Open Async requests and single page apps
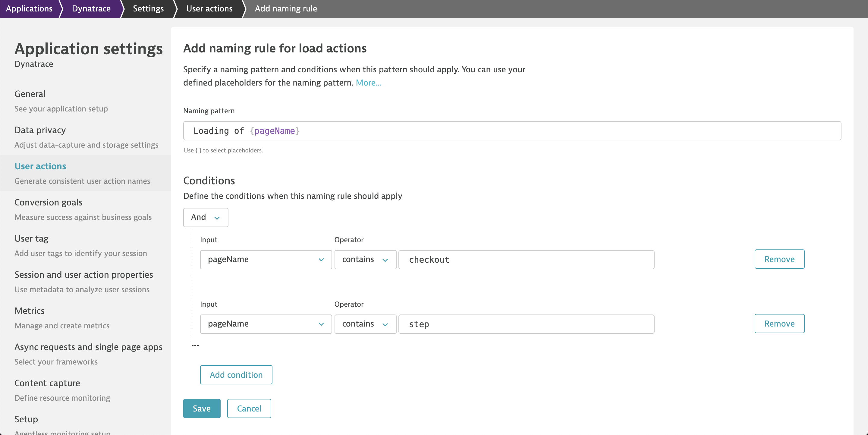Viewport: 868px width, 435px height. (86, 354)
